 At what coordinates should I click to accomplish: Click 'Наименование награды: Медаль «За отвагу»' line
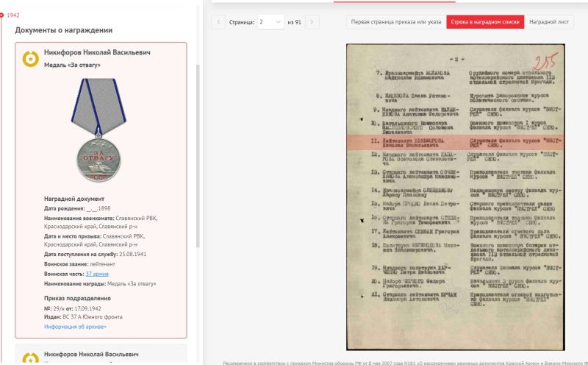coord(100,284)
